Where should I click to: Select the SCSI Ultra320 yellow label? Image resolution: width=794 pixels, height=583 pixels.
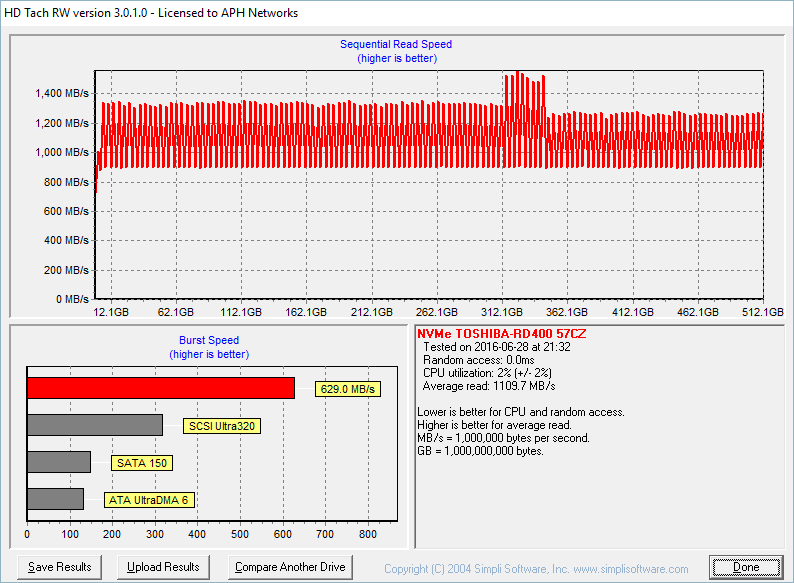222,426
